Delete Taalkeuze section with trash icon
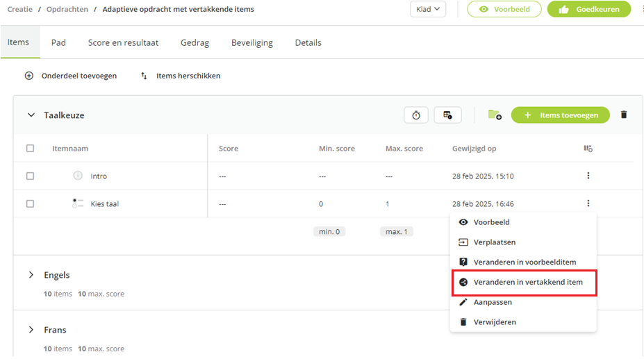 623,115
